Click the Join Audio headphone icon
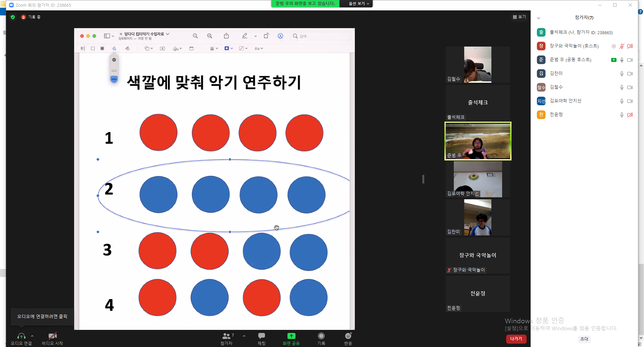This screenshot has width=644, height=347. click(21, 336)
